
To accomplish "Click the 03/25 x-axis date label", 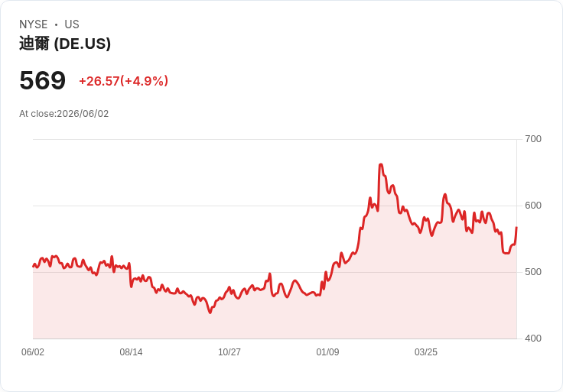I will click(x=426, y=352).
